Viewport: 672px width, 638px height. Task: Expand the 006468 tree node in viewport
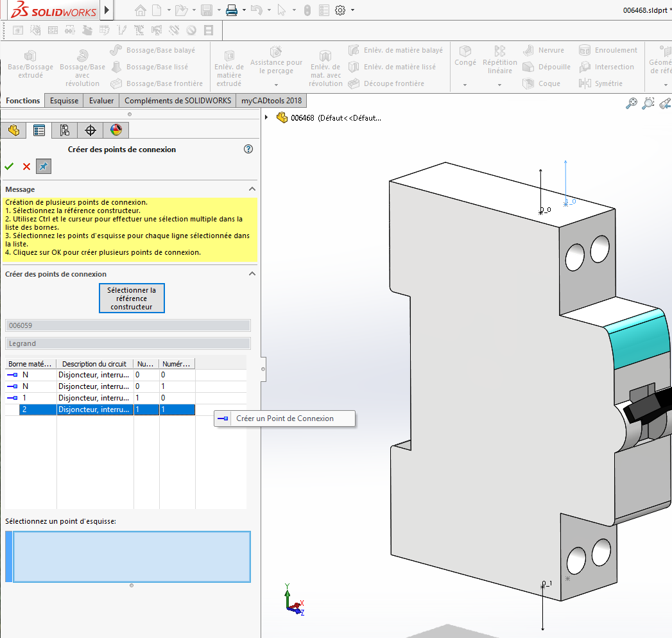click(x=266, y=117)
